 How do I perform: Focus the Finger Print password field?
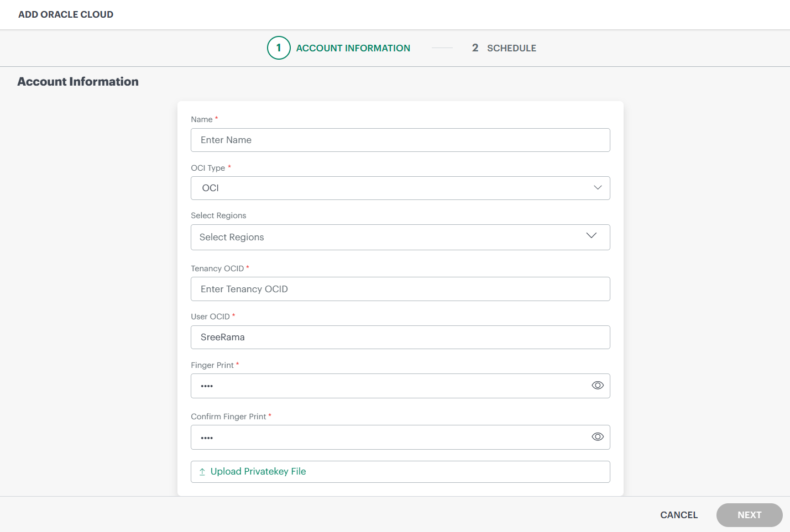[387, 386]
